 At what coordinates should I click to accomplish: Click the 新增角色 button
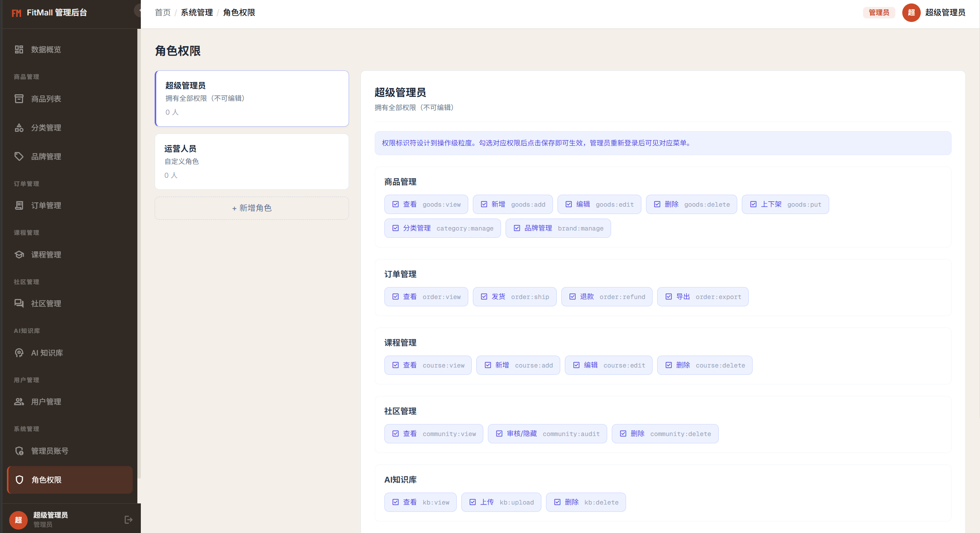[x=252, y=208]
